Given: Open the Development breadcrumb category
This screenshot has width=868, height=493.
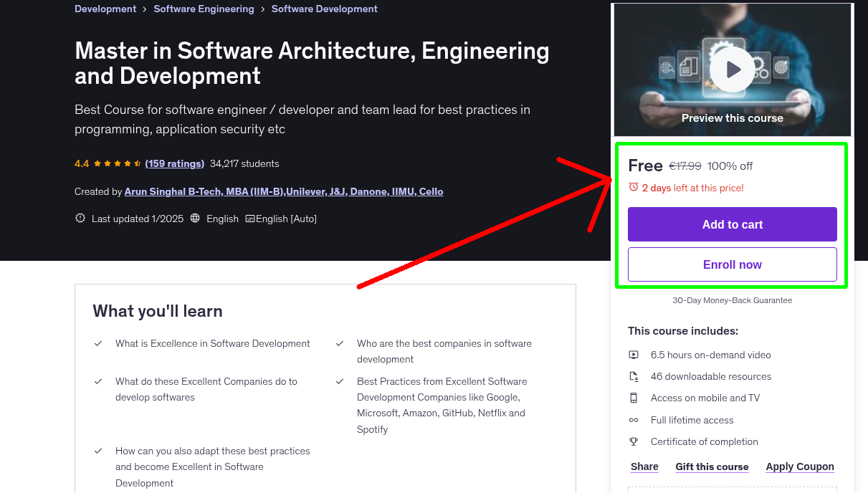Looking at the screenshot, I should pos(105,9).
